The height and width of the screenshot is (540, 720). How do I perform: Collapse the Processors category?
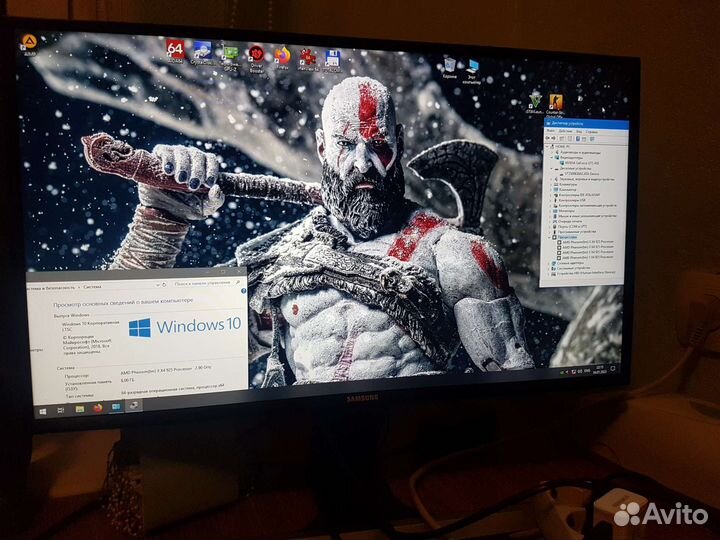tap(549, 237)
